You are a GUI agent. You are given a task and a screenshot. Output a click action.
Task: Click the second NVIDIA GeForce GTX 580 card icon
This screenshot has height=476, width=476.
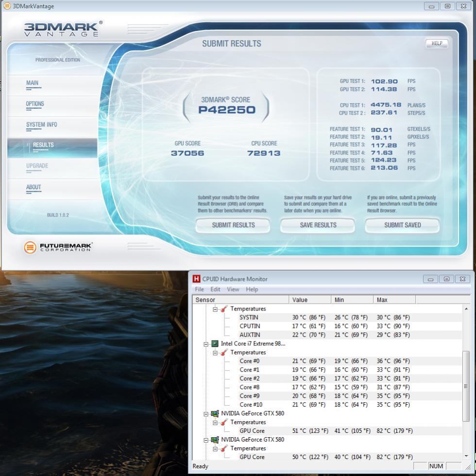coord(215,440)
